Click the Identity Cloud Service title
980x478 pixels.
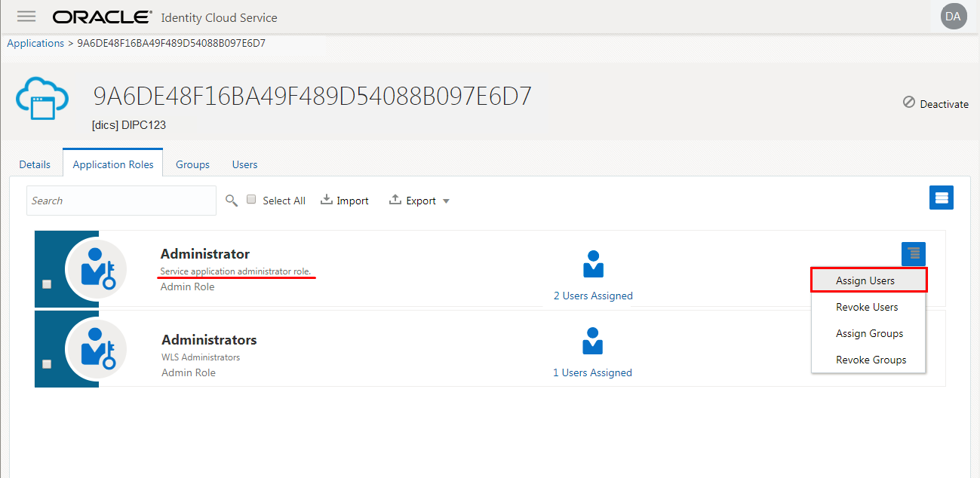tap(219, 17)
